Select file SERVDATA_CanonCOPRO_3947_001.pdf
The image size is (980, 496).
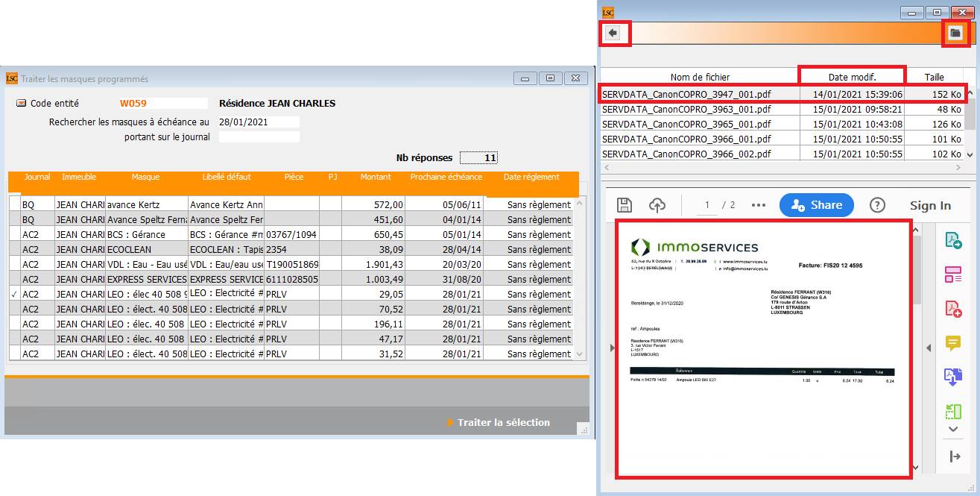[783, 94]
